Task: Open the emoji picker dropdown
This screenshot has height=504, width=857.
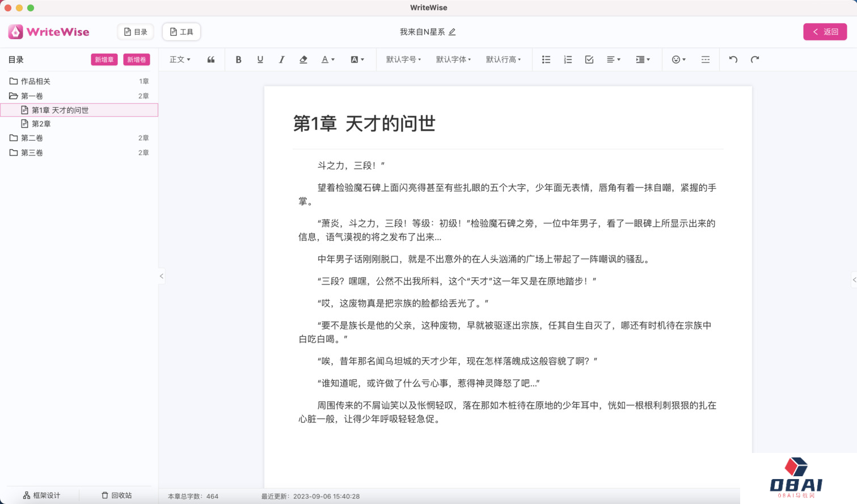Action: 679,60
